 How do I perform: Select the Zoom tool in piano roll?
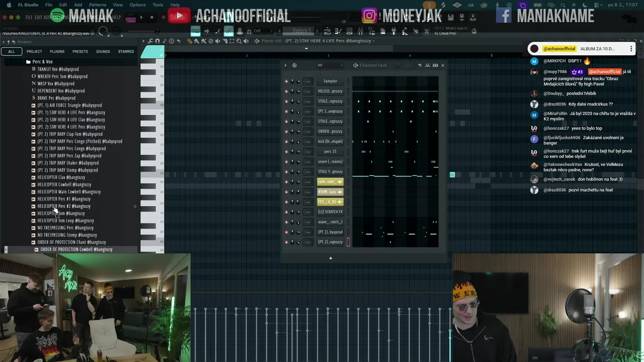[x=239, y=41]
